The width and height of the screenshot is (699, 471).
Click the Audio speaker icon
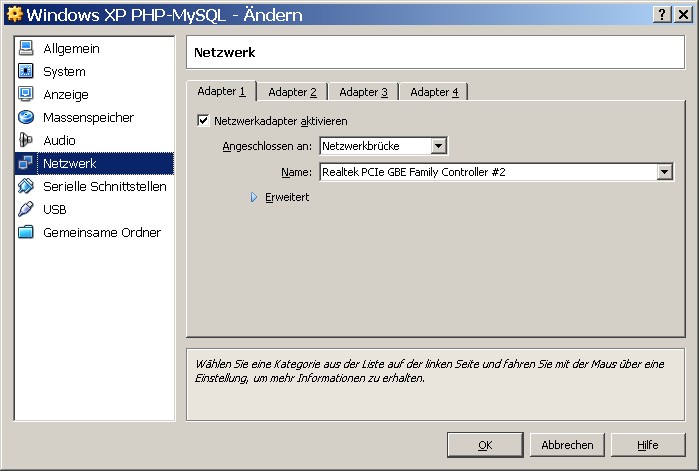tap(26, 140)
